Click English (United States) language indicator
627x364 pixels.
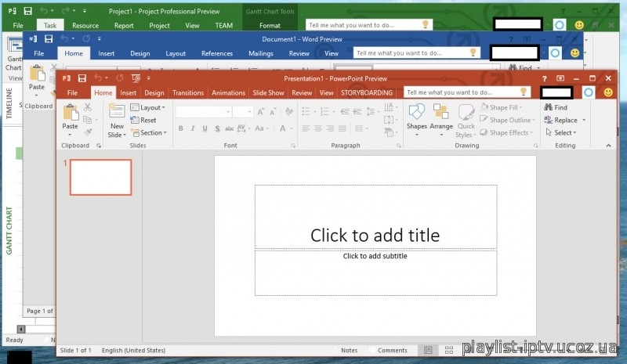tap(133, 351)
